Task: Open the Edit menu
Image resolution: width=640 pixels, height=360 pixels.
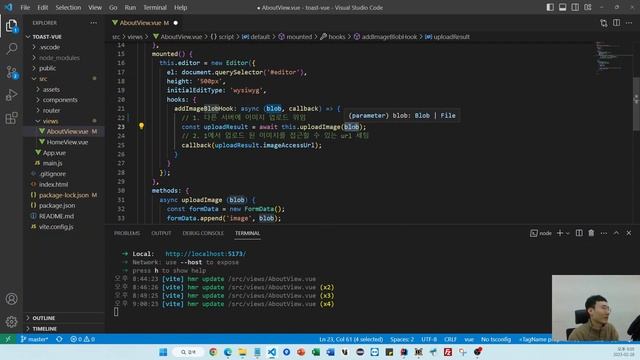Action: 42,7
